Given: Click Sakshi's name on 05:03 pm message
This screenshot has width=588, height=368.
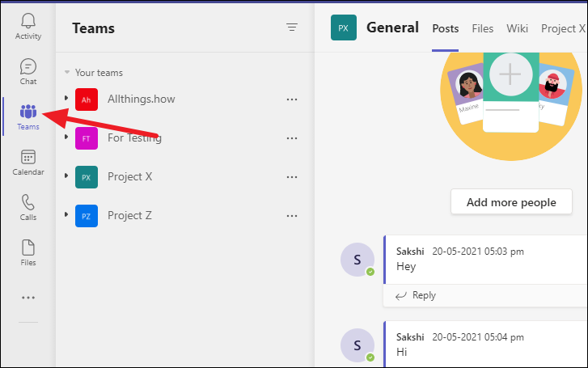Looking at the screenshot, I should pyautogui.click(x=410, y=252).
